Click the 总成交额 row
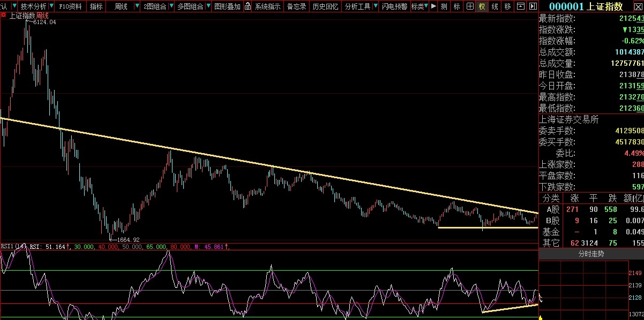644x320 pixels. point(591,52)
